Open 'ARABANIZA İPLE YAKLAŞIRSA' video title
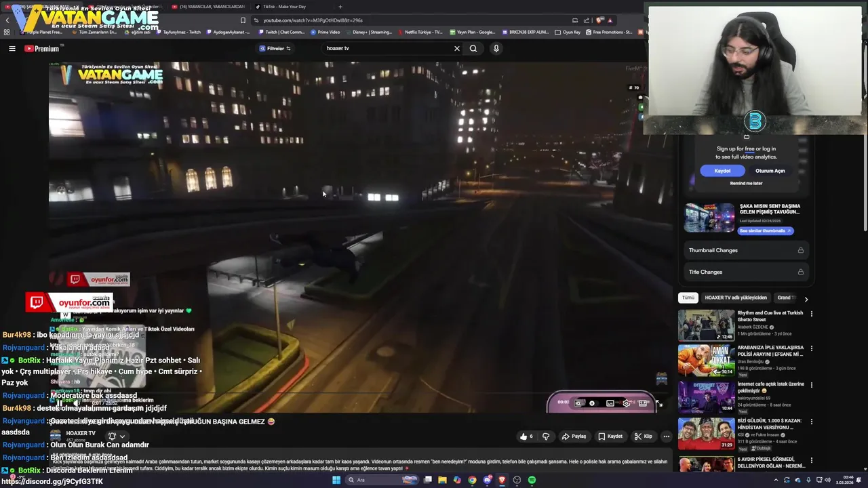This screenshot has height=488, width=868. [x=770, y=350]
